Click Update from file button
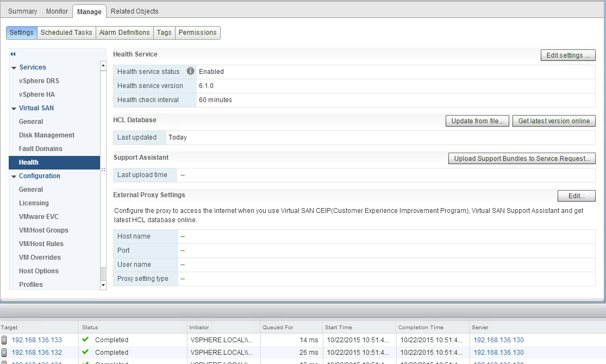 tap(477, 121)
